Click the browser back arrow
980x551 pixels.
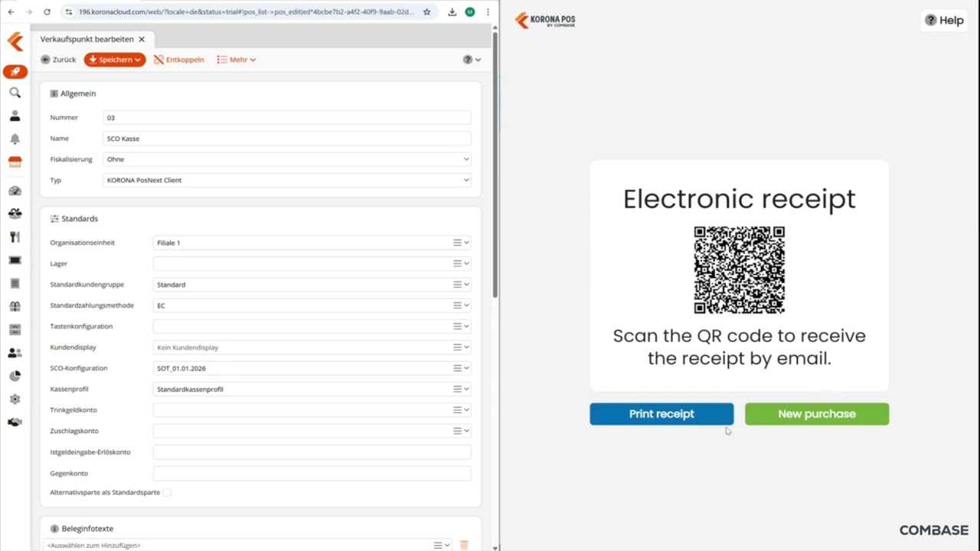click(x=11, y=12)
